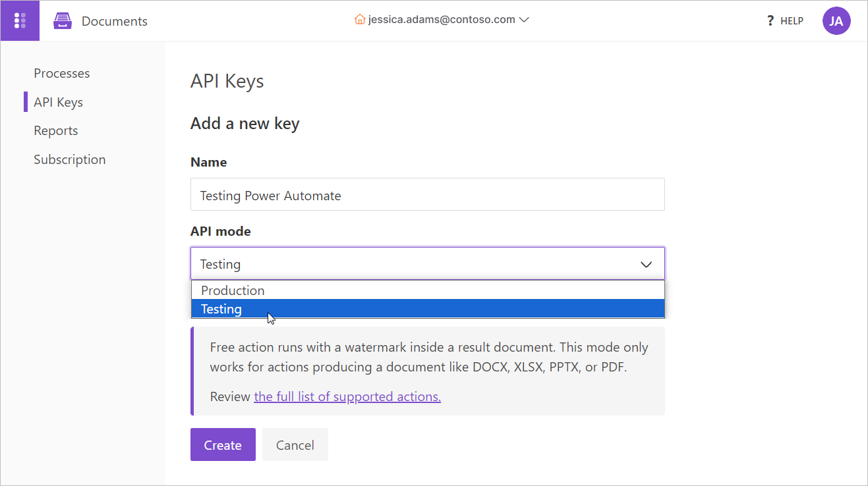Image resolution: width=868 pixels, height=486 pixels.
Task: Expand the jessica.adams@contoso.com account chevron
Action: click(525, 20)
